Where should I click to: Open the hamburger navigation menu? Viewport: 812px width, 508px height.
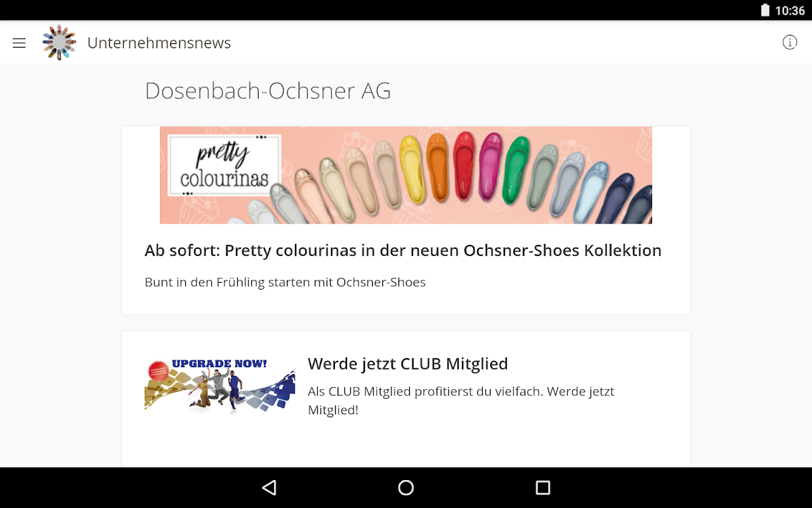point(19,43)
